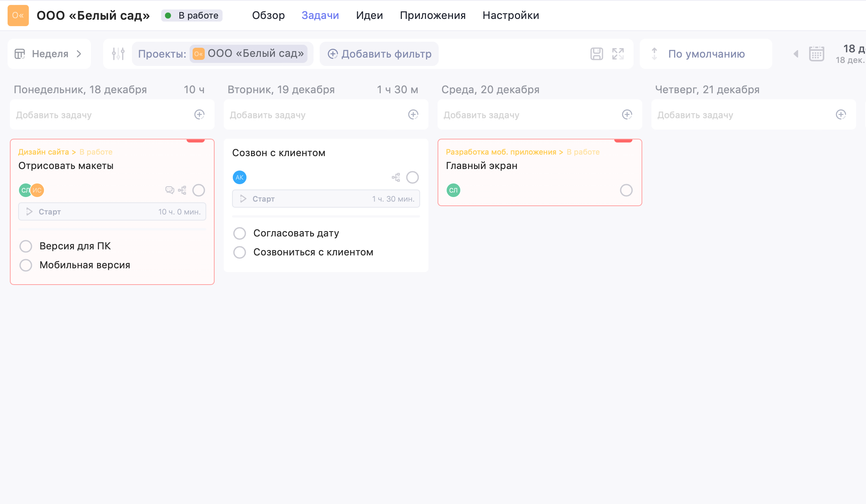Open the calendar date picker
This screenshot has height=504, width=866.
coord(816,54)
